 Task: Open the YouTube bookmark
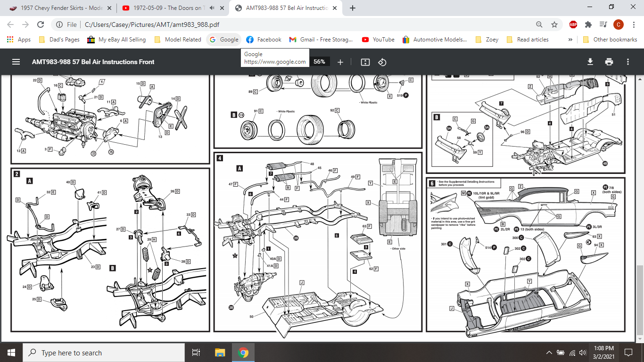[378, 40]
